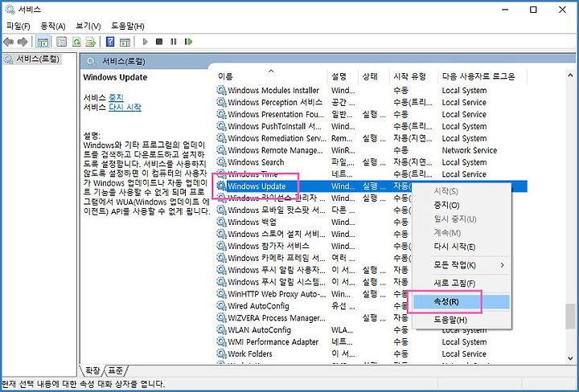Choose 도움말(H) in the context menu
The image size is (579, 392).
tap(462, 320)
